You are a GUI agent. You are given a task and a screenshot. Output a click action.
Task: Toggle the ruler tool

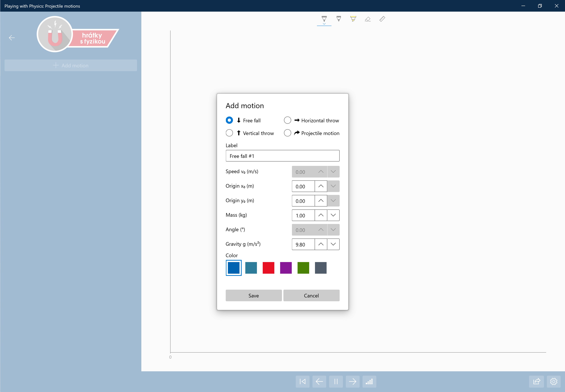(382, 19)
